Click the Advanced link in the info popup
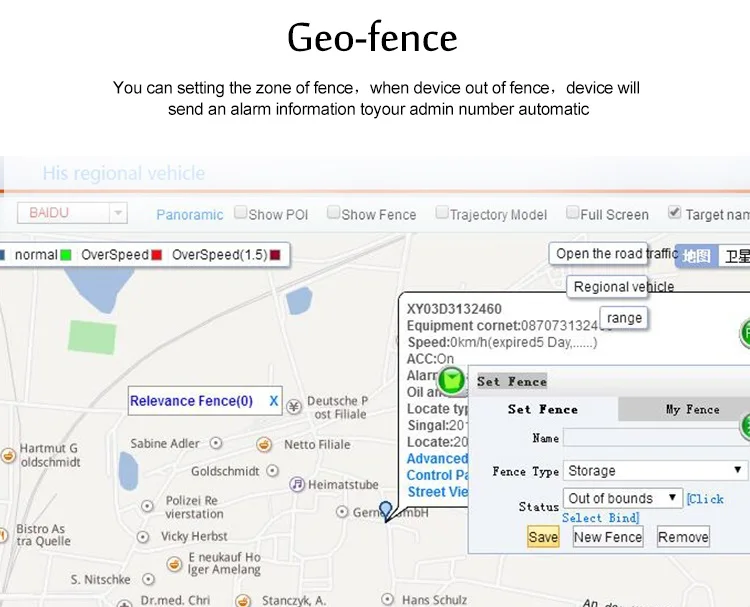Screen dimensions: 750x607 pos(437,459)
